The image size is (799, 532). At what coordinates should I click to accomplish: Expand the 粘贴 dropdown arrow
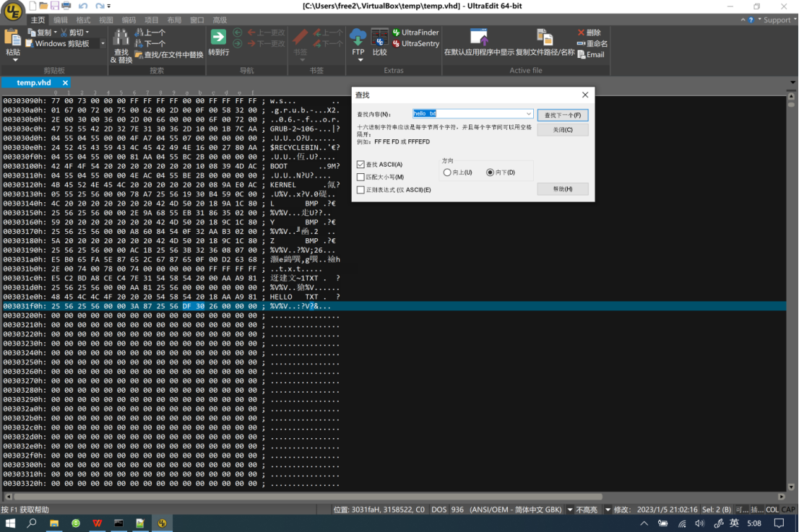tap(14, 60)
